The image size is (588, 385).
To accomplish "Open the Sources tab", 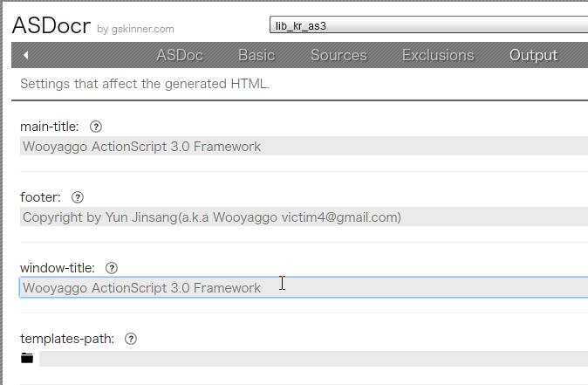I will click(x=338, y=56).
